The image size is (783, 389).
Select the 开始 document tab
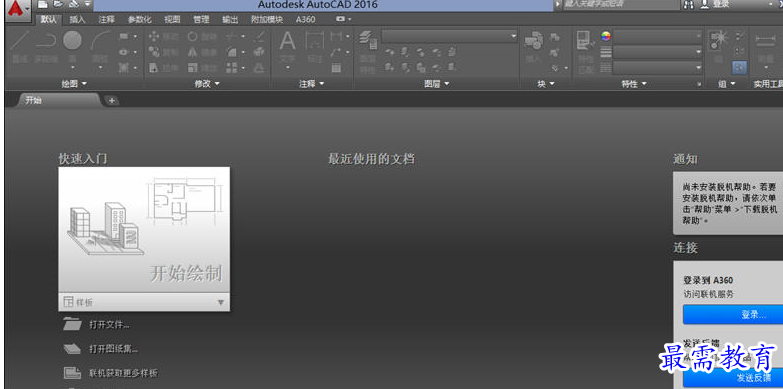(58, 100)
